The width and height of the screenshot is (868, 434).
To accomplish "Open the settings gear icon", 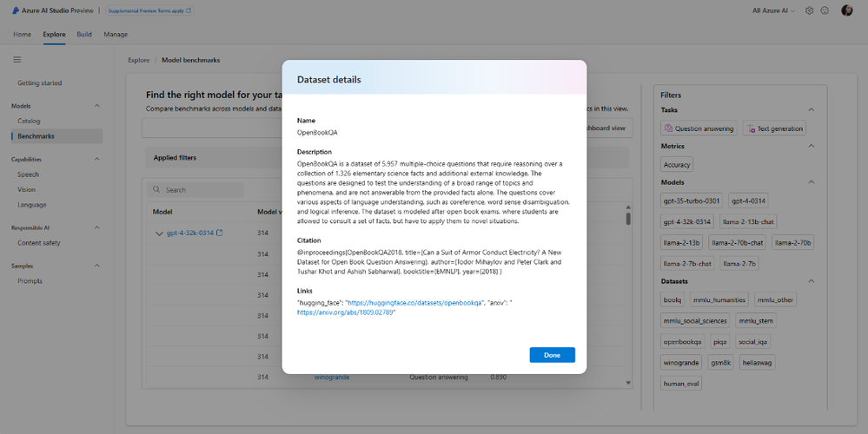I will click(x=809, y=10).
